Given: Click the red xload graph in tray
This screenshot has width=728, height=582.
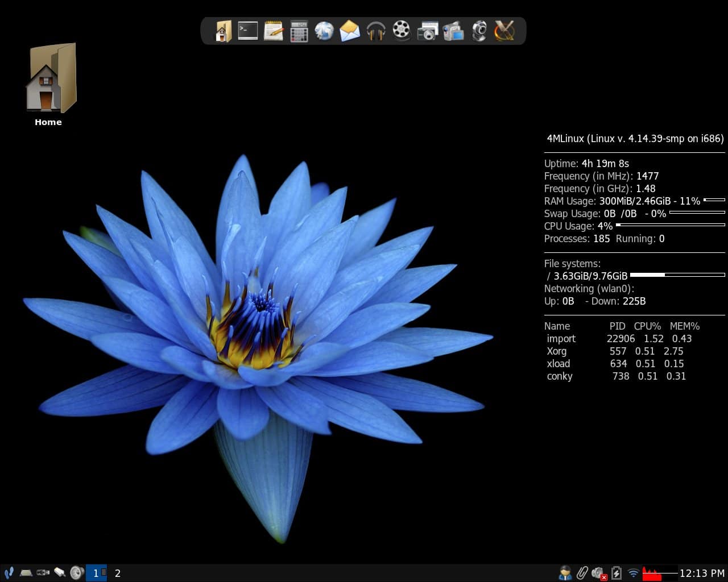Looking at the screenshot, I should point(660,573).
